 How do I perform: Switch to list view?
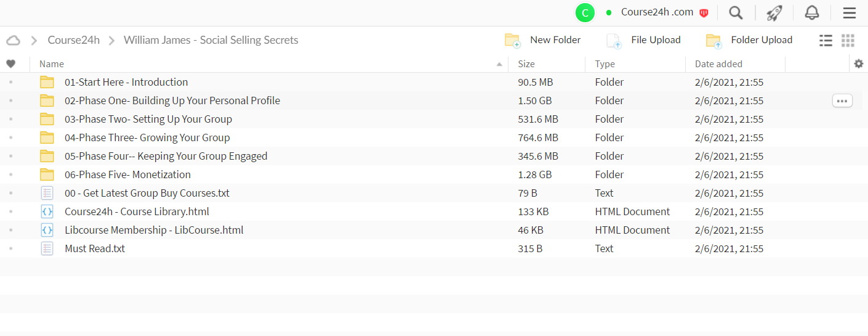[826, 40]
